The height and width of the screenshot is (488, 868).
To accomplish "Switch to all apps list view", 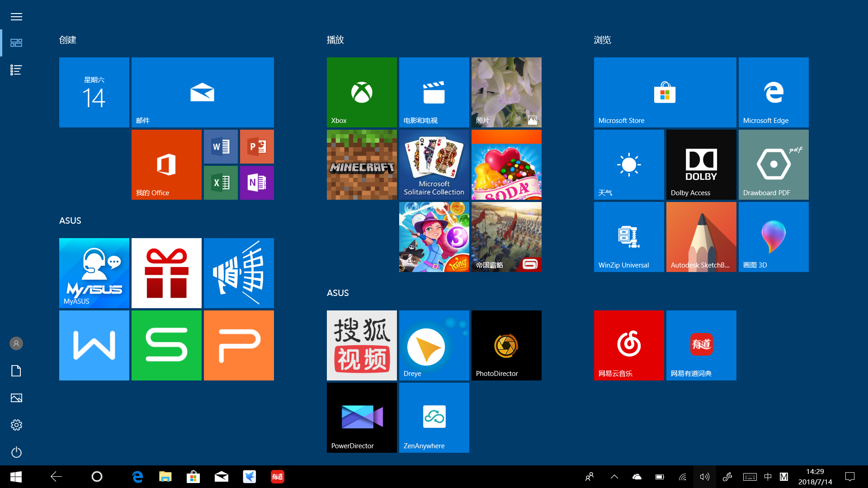I will click(x=16, y=70).
